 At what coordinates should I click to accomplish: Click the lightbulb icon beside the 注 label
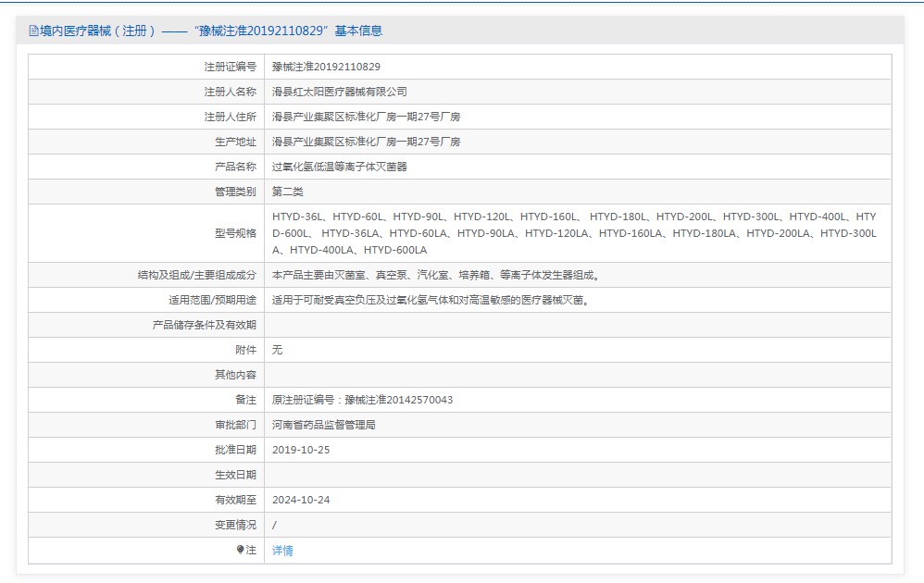coord(241,550)
